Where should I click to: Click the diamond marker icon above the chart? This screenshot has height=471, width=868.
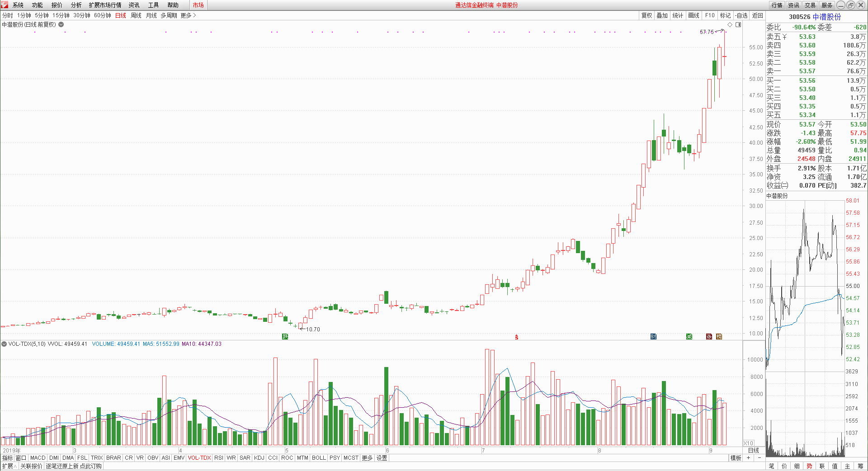[730, 24]
